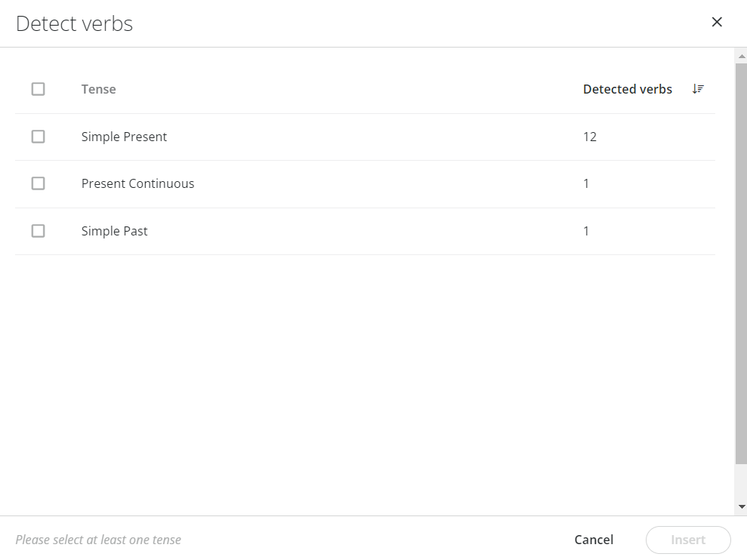The image size is (747, 560).
Task: Click the scrollbar down arrow
Action: coord(741,506)
